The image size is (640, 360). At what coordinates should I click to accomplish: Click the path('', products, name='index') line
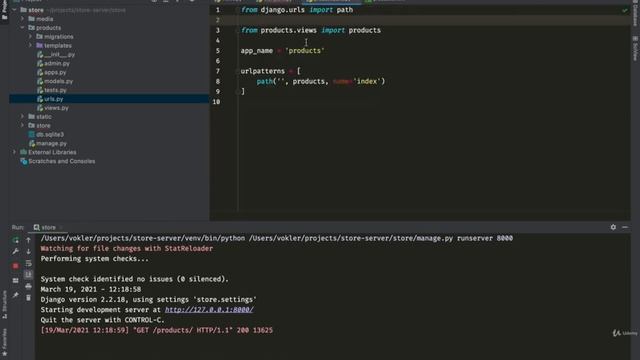point(321,81)
